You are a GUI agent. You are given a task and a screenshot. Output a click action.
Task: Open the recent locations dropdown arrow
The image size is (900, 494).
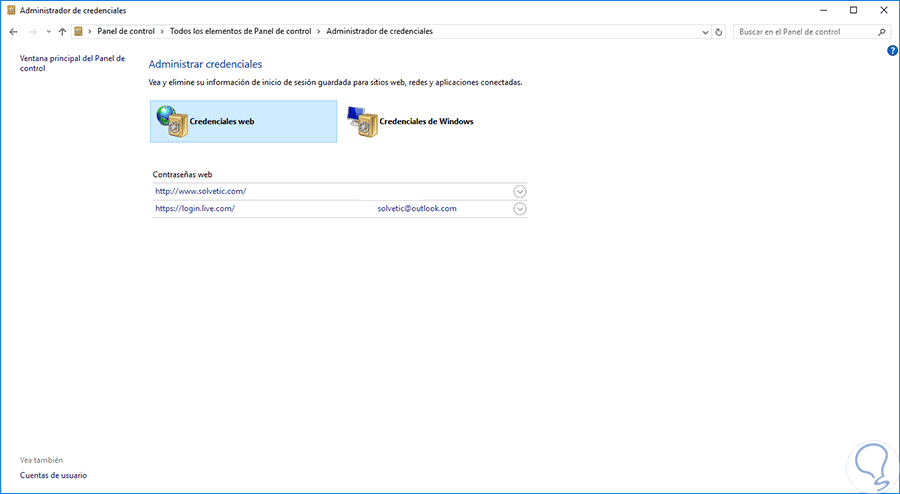click(x=48, y=32)
